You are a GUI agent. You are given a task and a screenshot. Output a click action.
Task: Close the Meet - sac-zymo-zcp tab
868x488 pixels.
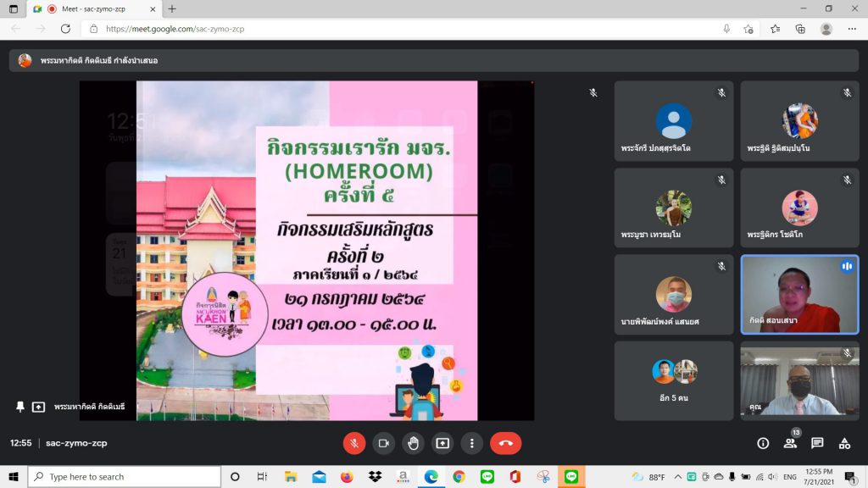[x=153, y=8]
